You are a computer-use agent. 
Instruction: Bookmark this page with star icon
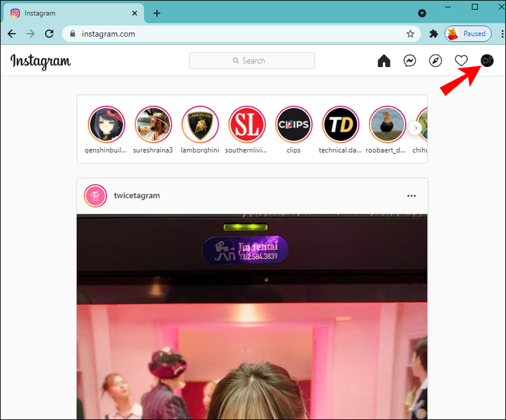pos(410,33)
